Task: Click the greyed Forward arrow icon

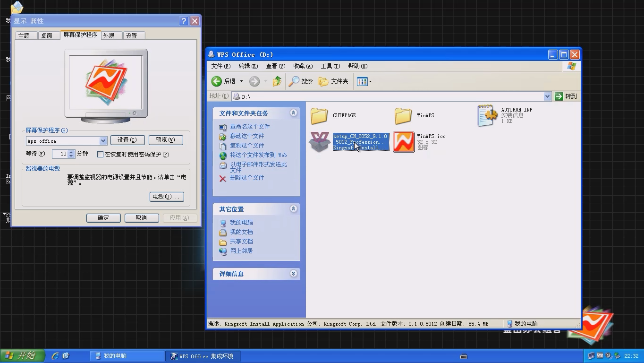Action: pos(254,81)
